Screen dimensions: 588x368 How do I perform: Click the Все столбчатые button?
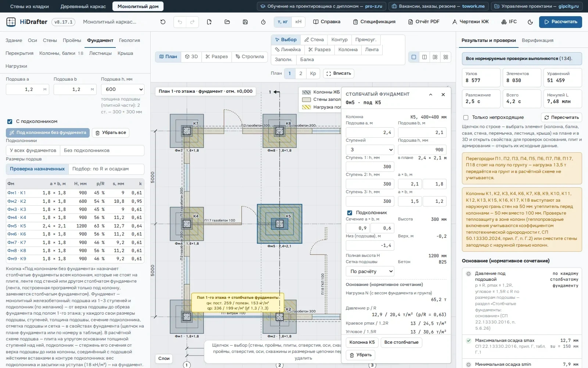tap(401, 343)
